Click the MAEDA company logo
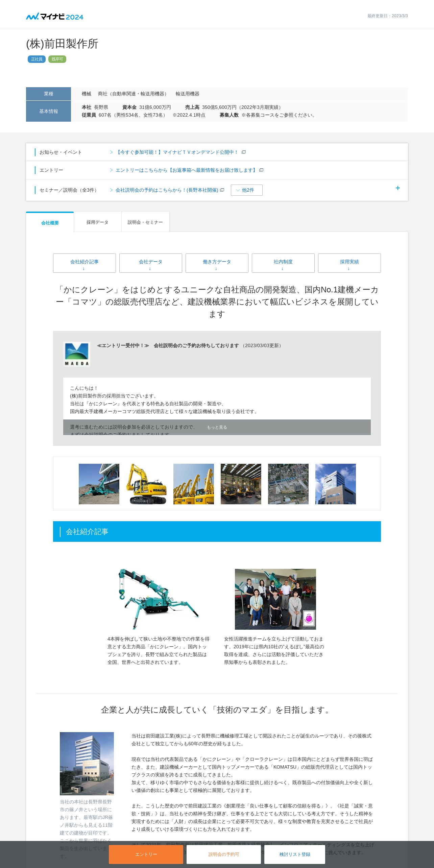This screenshot has width=434, height=868. pyautogui.click(x=77, y=354)
